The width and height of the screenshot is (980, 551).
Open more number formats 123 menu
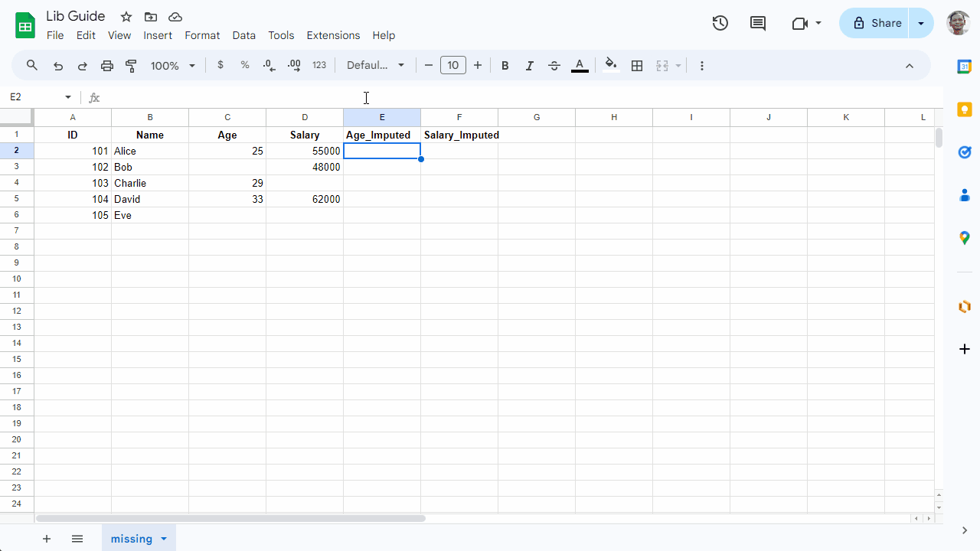point(319,66)
